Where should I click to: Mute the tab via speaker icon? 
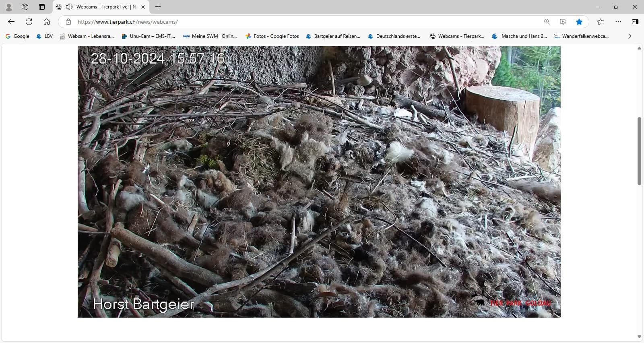69,7
